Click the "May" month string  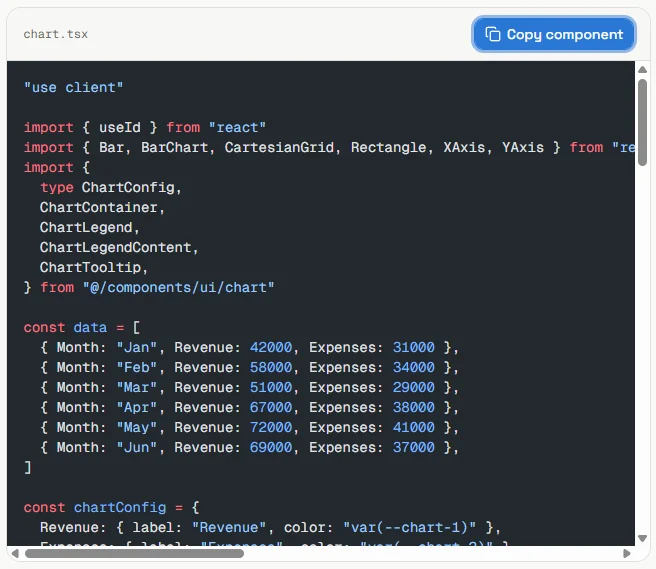[136, 427]
